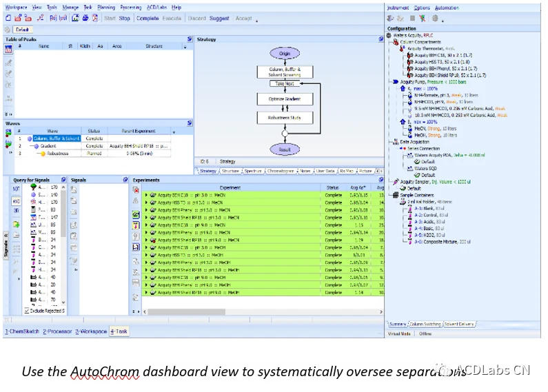Click the Experiments horizontal scrollbar thumb
The height and width of the screenshot is (392, 548).
click(187, 311)
